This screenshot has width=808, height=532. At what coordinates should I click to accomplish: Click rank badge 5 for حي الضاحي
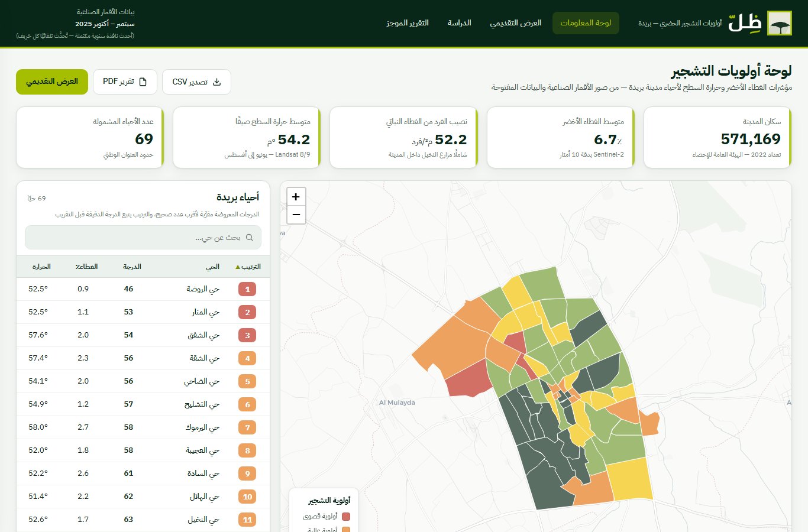point(247,381)
